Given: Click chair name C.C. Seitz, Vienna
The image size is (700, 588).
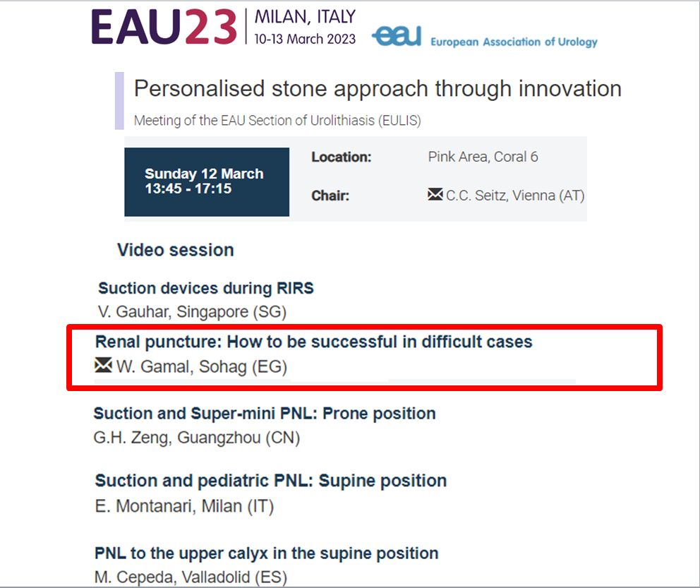Looking at the screenshot, I should tap(515, 196).
